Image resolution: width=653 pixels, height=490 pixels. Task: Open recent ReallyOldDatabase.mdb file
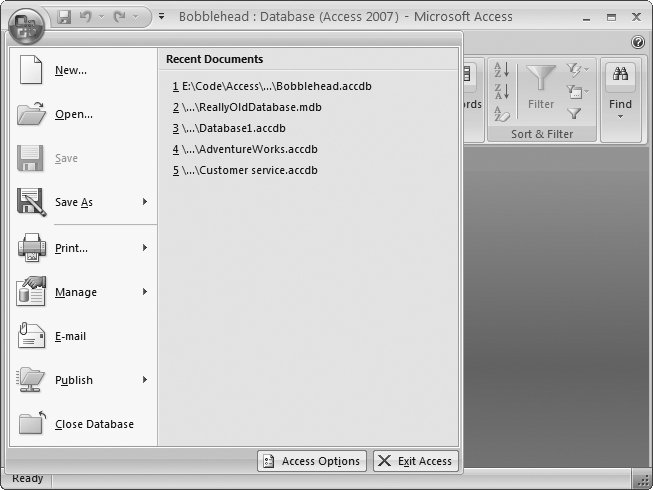click(x=251, y=107)
